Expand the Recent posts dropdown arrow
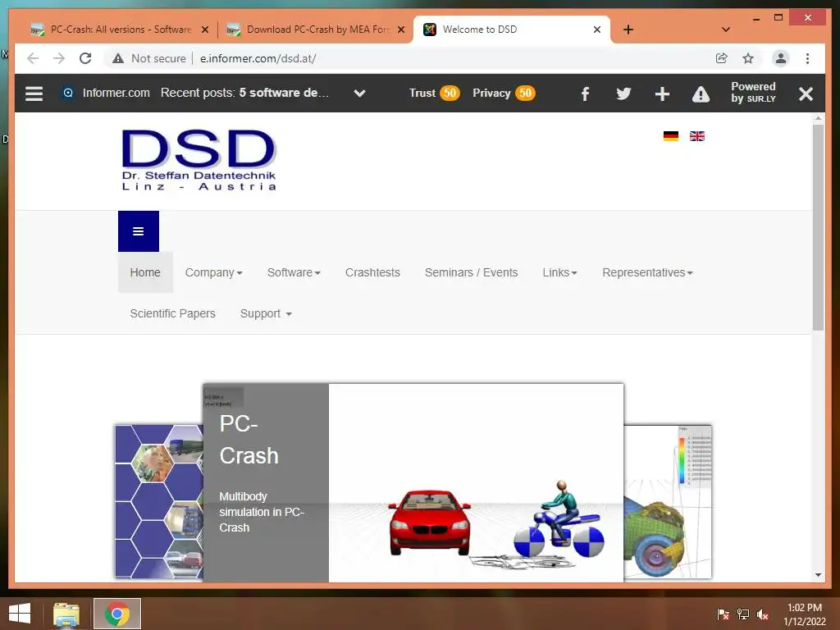Image resolution: width=840 pixels, height=630 pixels. (x=359, y=94)
